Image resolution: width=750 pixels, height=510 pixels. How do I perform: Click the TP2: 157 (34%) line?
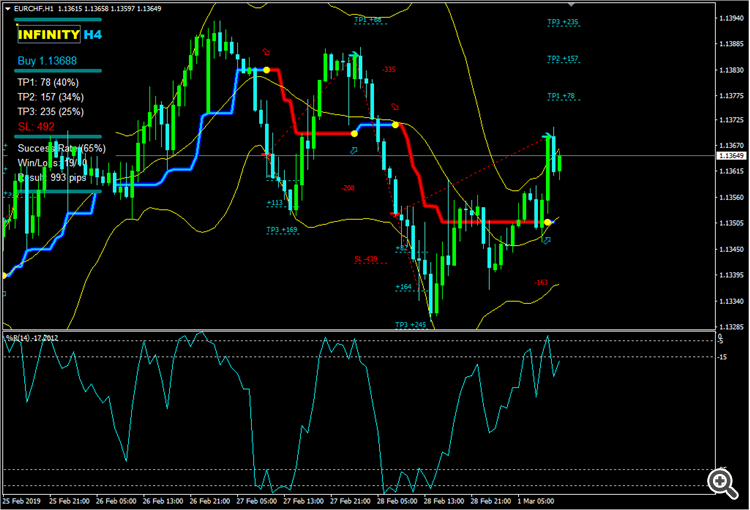point(51,97)
